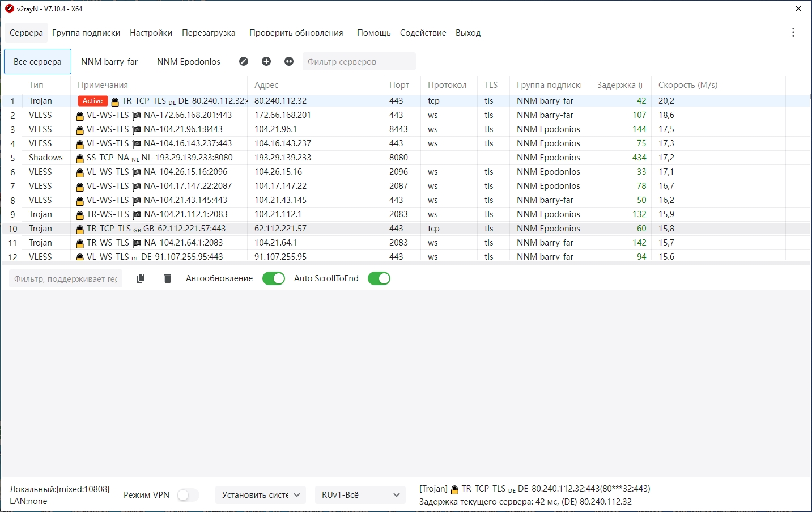812x512 pixels.
Task: Click the Перезагрузка menu item
Action: coord(209,33)
